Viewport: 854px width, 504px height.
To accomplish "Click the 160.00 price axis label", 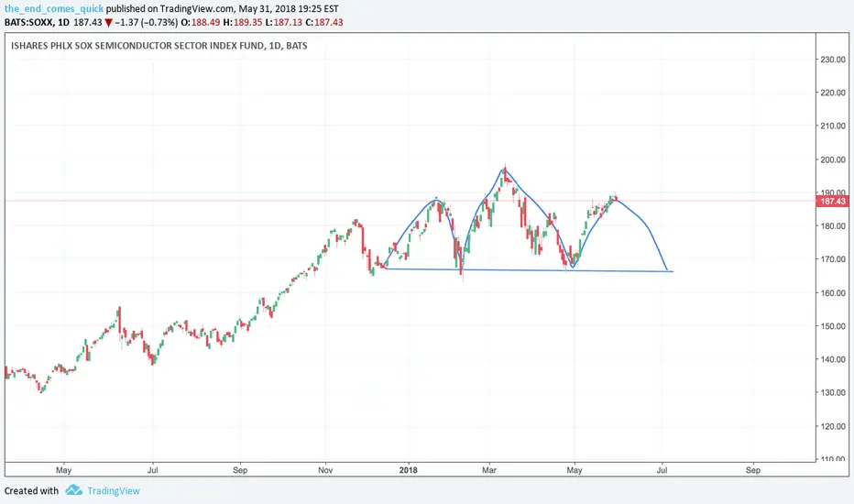I will [833, 292].
